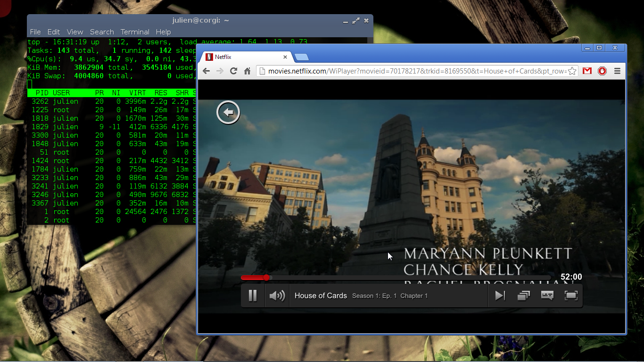Click the 52:00 remaining time display
The image size is (644, 362).
click(x=571, y=277)
